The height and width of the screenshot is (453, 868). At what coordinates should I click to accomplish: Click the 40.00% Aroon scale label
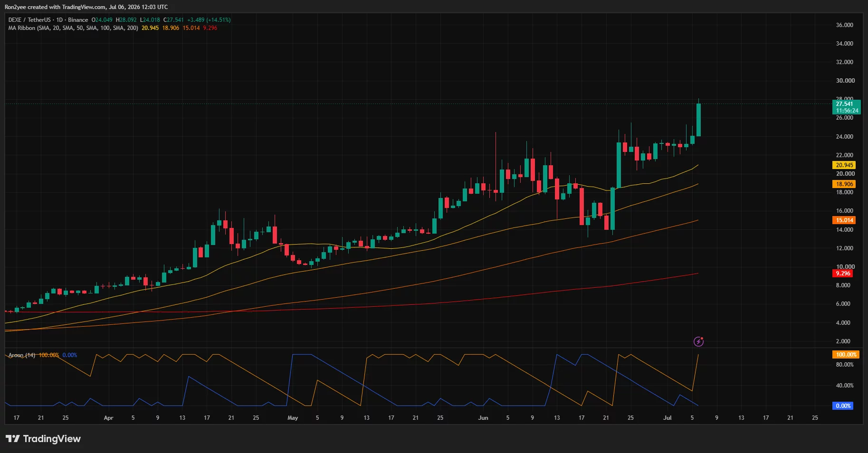845,386
